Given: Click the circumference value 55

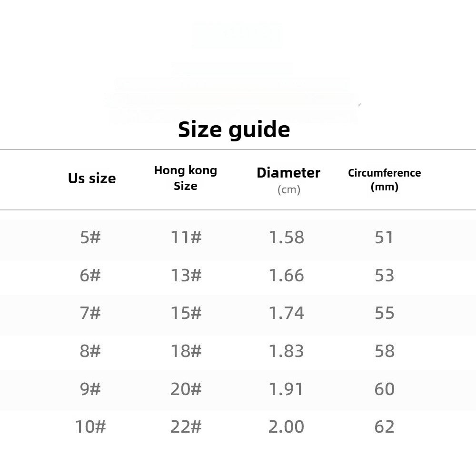Looking at the screenshot, I should click(384, 313).
